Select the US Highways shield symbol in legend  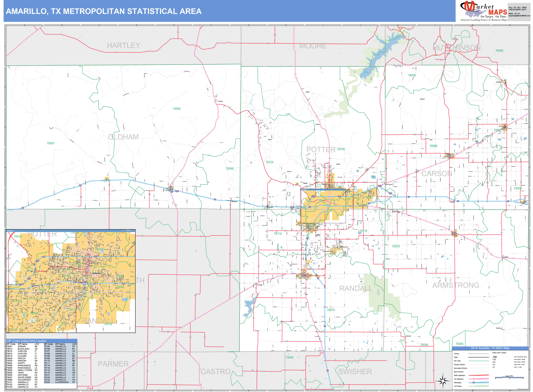click(474, 379)
